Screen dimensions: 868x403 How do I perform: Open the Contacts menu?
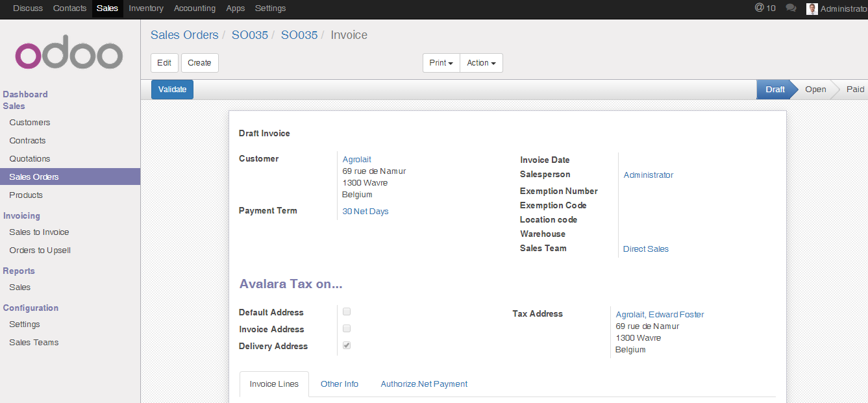69,8
